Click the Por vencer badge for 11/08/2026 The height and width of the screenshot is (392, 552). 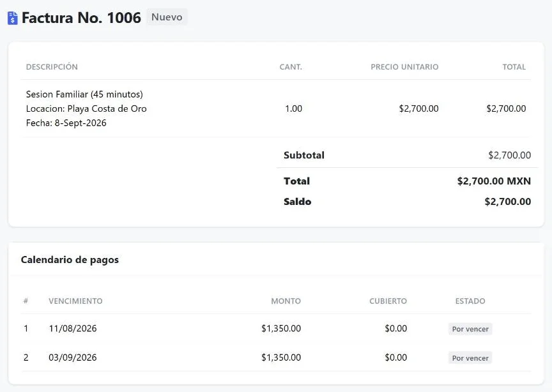(470, 329)
